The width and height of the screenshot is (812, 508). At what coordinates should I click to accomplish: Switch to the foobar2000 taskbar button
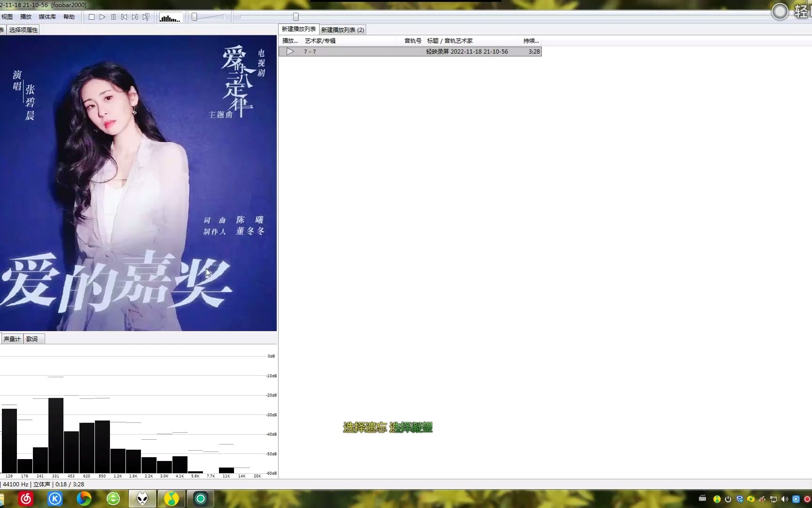[x=142, y=499]
